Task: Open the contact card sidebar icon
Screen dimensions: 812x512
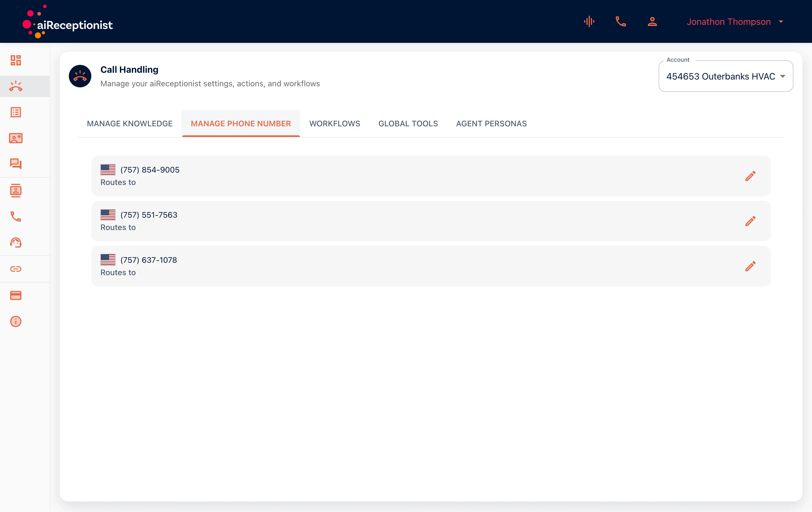Action: (x=16, y=138)
